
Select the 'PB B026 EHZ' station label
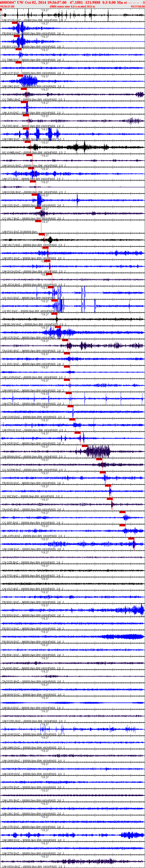pos(11,483)
